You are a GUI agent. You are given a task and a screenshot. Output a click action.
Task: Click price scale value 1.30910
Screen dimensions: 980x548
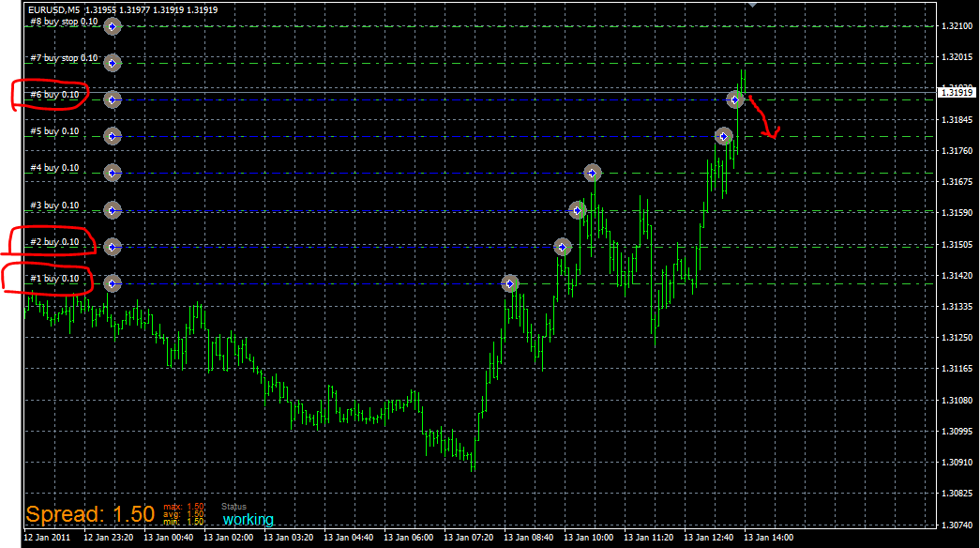[957, 463]
